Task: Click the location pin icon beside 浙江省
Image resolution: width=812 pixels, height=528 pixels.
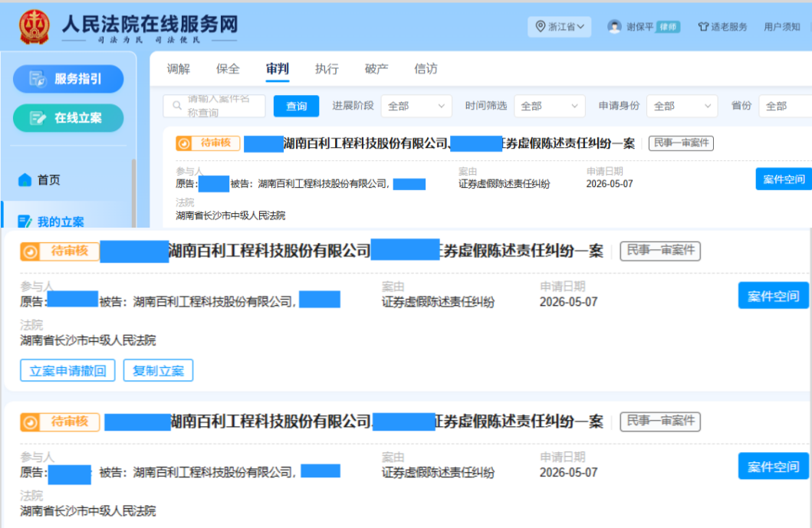Action: click(x=540, y=26)
